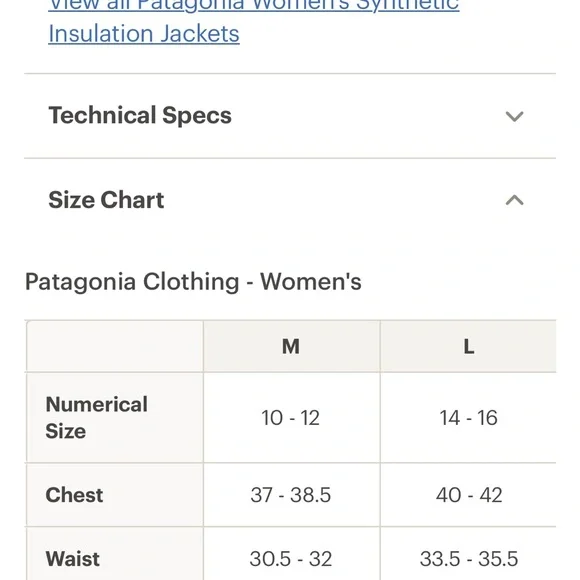Click the divider row below Technical Specs
Viewport: 580px width, 580px height.
point(290,158)
